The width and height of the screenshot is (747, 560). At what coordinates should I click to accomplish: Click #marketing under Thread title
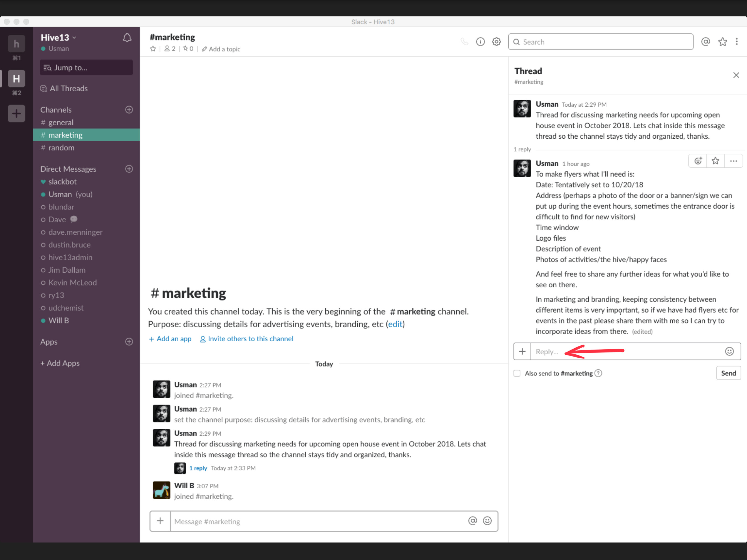click(x=529, y=82)
